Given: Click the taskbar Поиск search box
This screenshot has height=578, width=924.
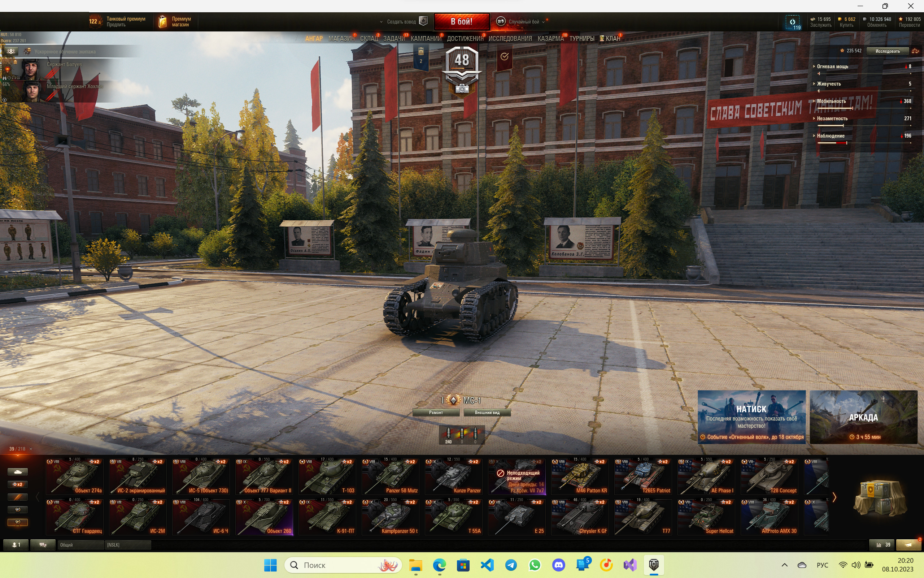Looking at the screenshot, I should [x=343, y=565].
